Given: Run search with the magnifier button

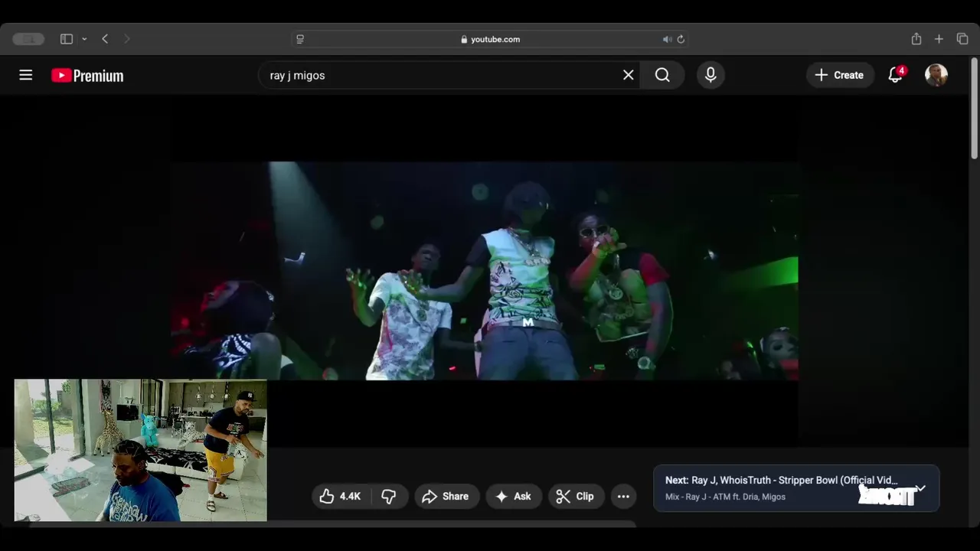Looking at the screenshot, I should tap(662, 75).
